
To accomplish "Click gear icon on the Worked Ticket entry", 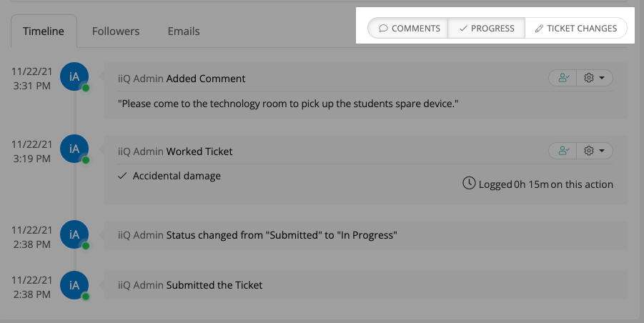I will 590,151.
